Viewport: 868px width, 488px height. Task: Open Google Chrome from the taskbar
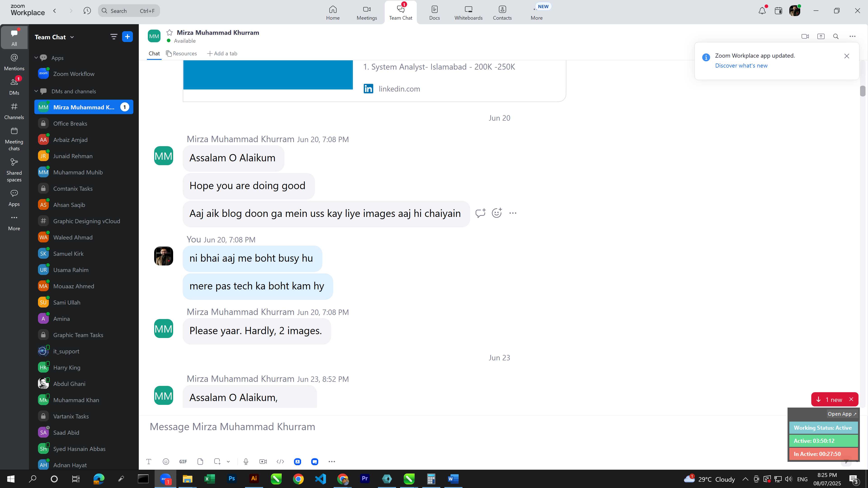(298, 479)
